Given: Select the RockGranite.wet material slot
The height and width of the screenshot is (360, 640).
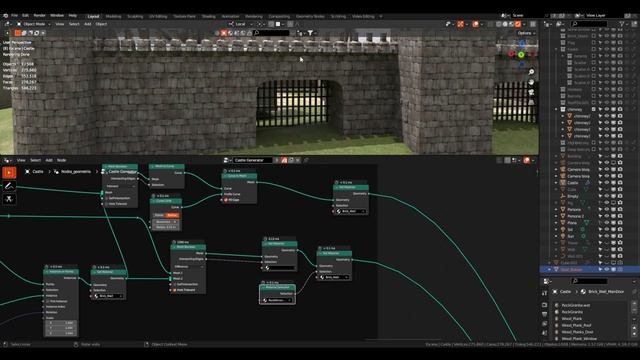Looking at the screenshot, I should point(590,305).
